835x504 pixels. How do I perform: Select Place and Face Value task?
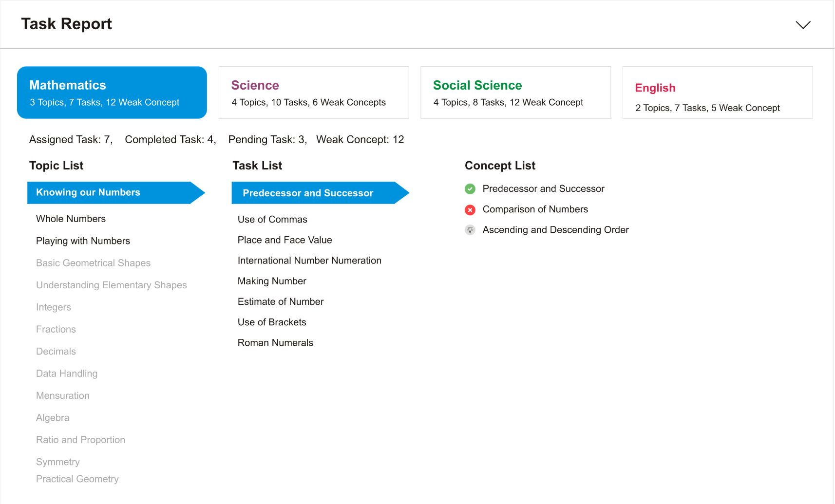[x=285, y=240]
